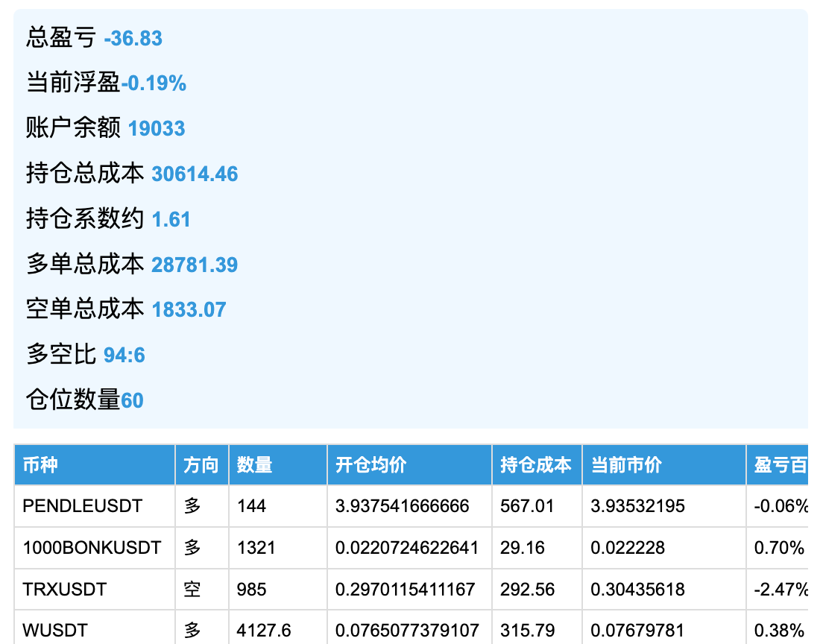
Task: Click the 方向 column header
Action: 202,464
